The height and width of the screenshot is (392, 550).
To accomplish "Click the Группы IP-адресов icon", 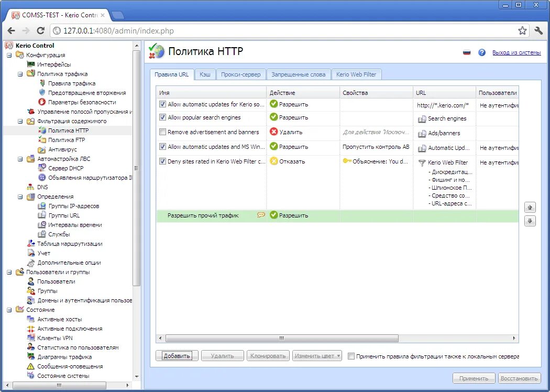I will click(42, 206).
